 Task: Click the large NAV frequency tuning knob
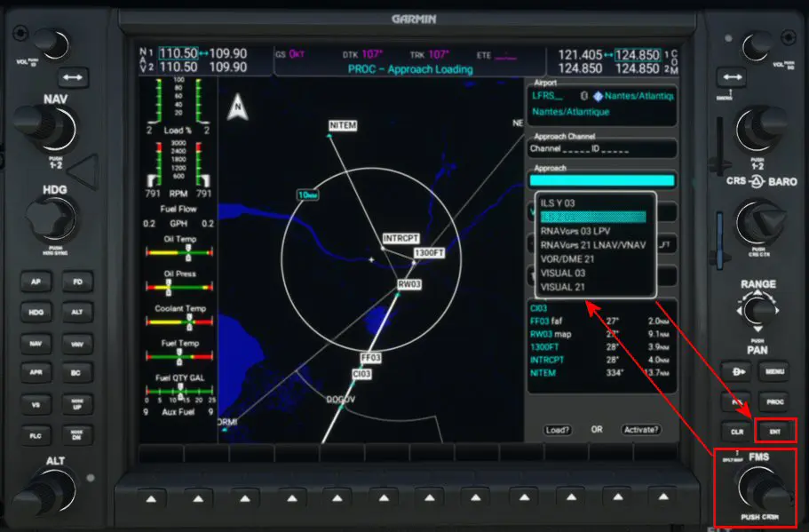pos(49,128)
